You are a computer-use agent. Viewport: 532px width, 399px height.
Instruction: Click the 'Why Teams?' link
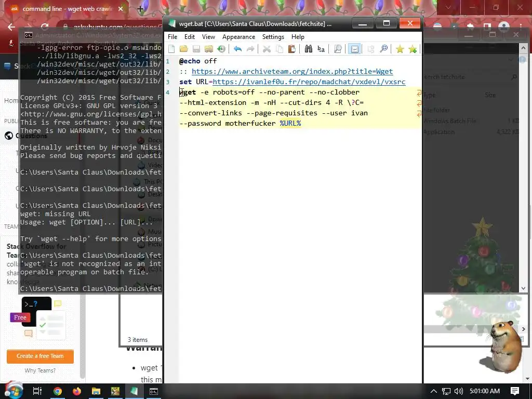tap(40, 370)
